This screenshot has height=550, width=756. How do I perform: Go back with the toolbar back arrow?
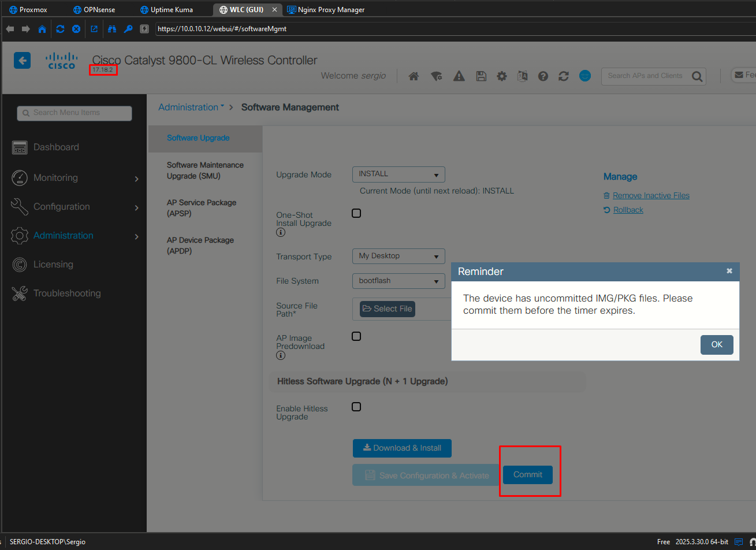tap(10, 29)
